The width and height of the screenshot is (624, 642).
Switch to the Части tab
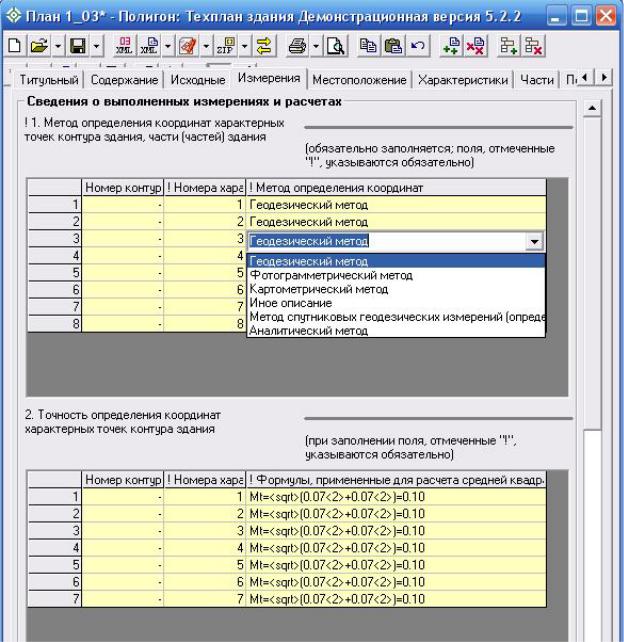[x=537, y=80]
